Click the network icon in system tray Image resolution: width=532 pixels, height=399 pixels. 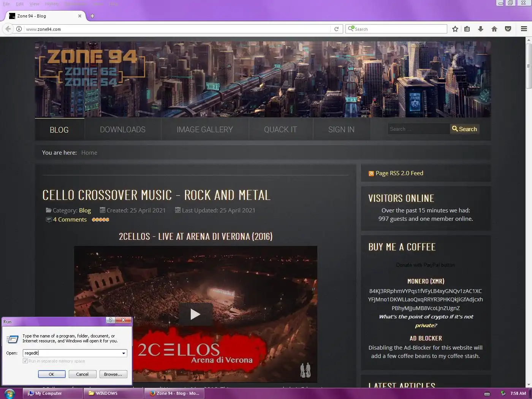pos(503,393)
